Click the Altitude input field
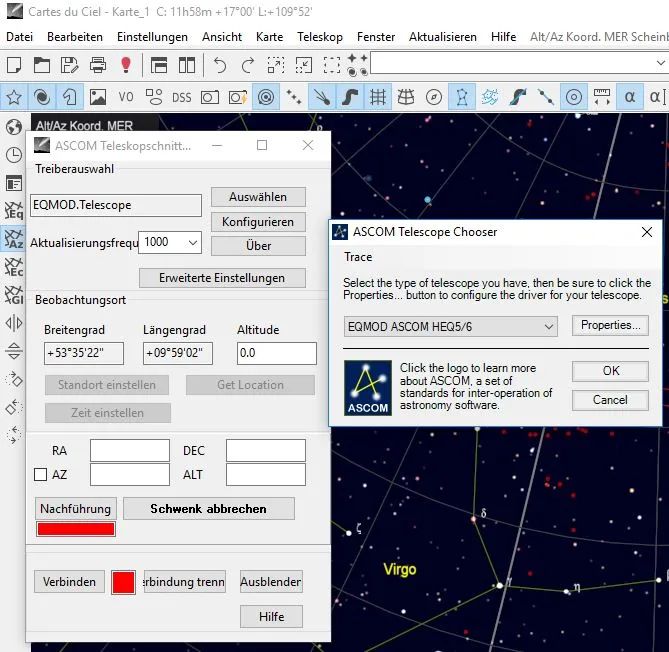 tap(276, 353)
